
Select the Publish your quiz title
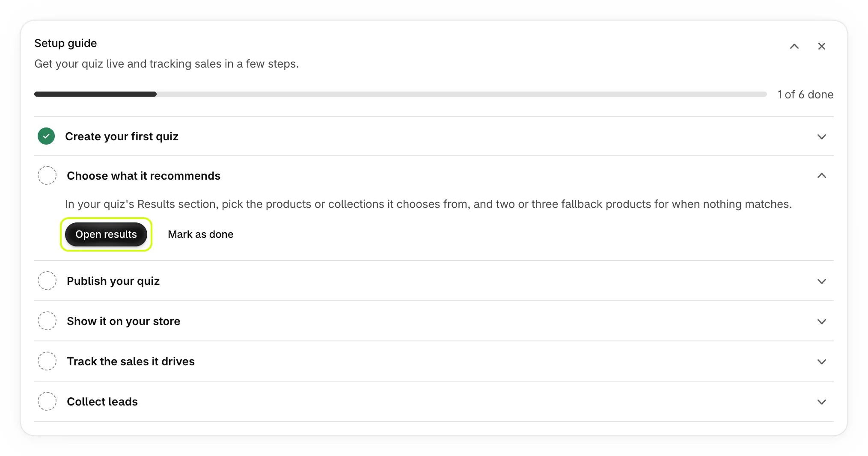(x=113, y=281)
